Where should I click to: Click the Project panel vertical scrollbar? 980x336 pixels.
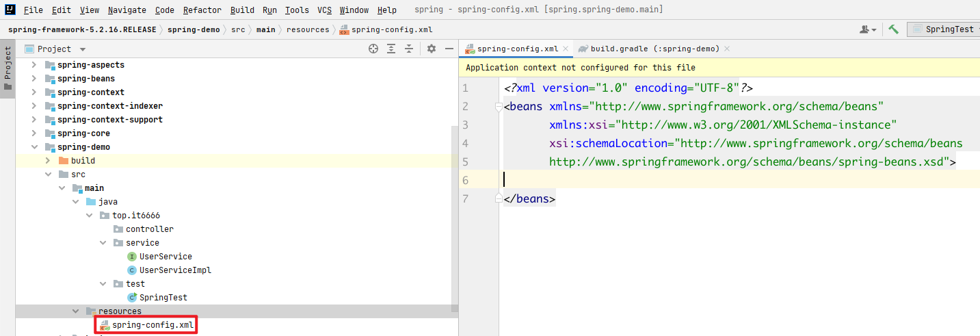455,220
